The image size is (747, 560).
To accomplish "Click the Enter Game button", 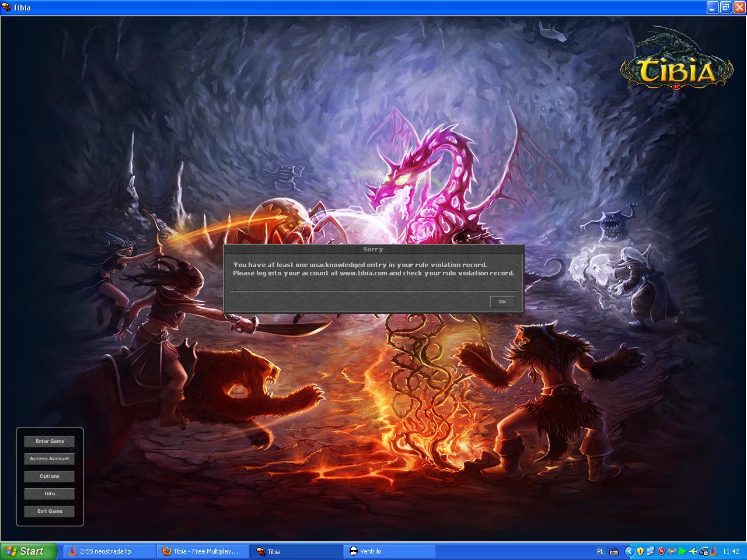I will [50, 441].
